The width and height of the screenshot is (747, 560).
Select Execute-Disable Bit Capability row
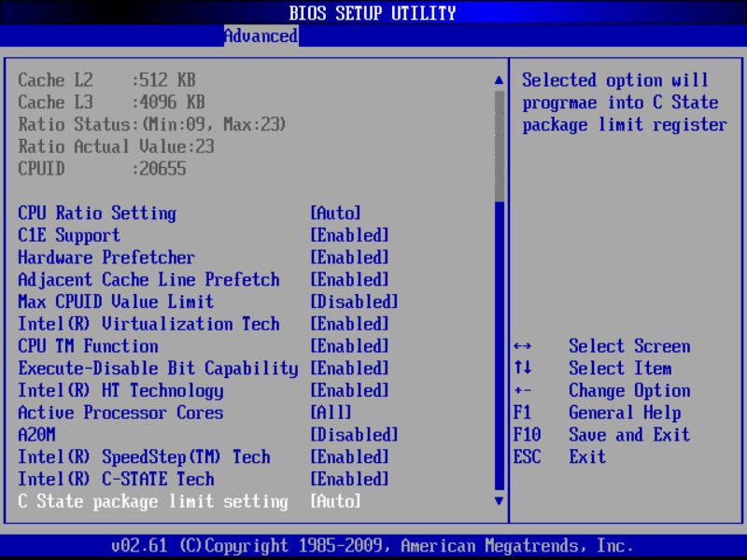coord(158,368)
